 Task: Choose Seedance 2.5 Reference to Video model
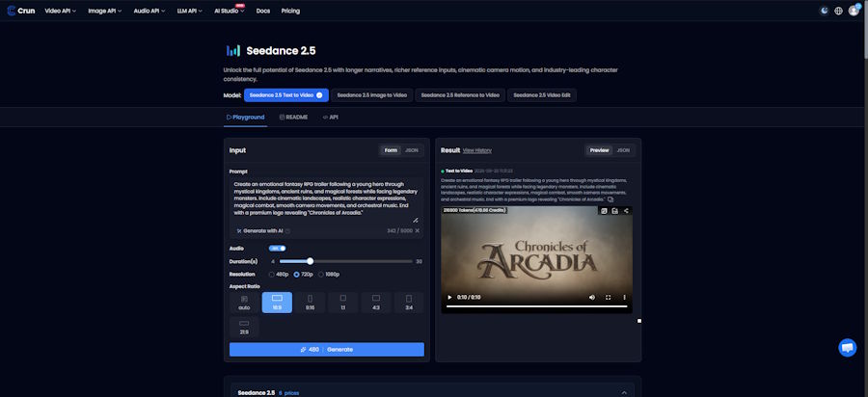pyautogui.click(x=460, y=95)
